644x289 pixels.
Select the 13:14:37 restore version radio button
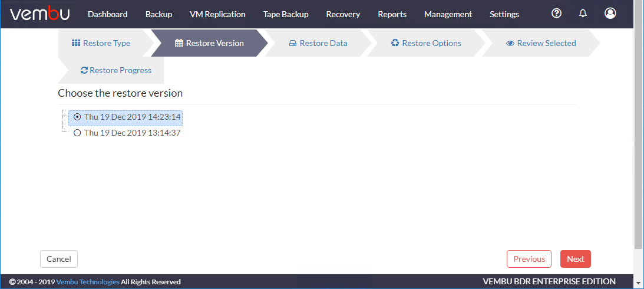pos(77,133)
